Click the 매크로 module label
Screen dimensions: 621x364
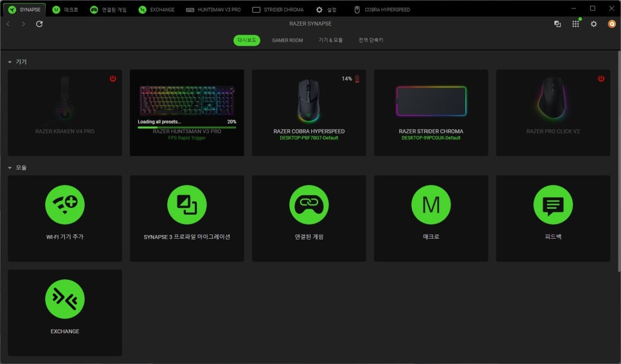[431, 237]
